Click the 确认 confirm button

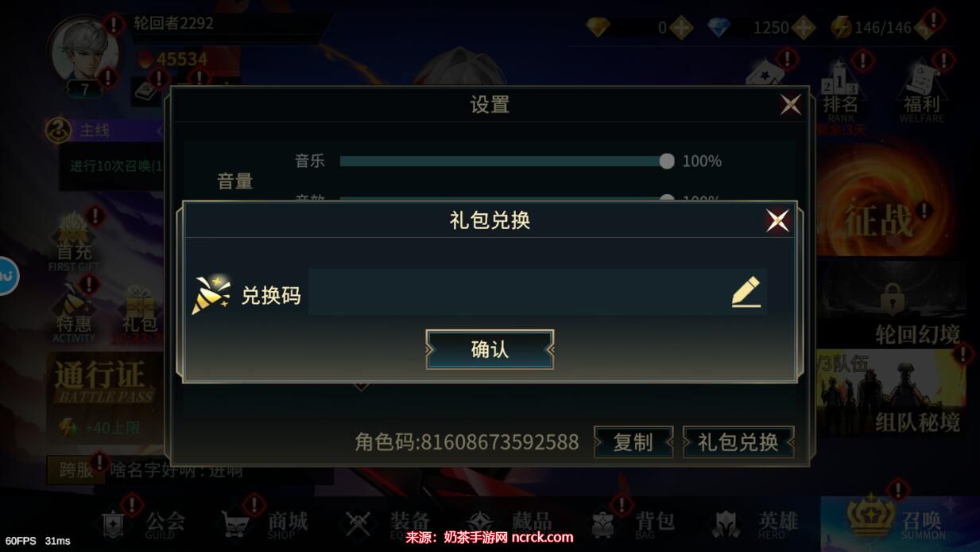click(490, 350)
